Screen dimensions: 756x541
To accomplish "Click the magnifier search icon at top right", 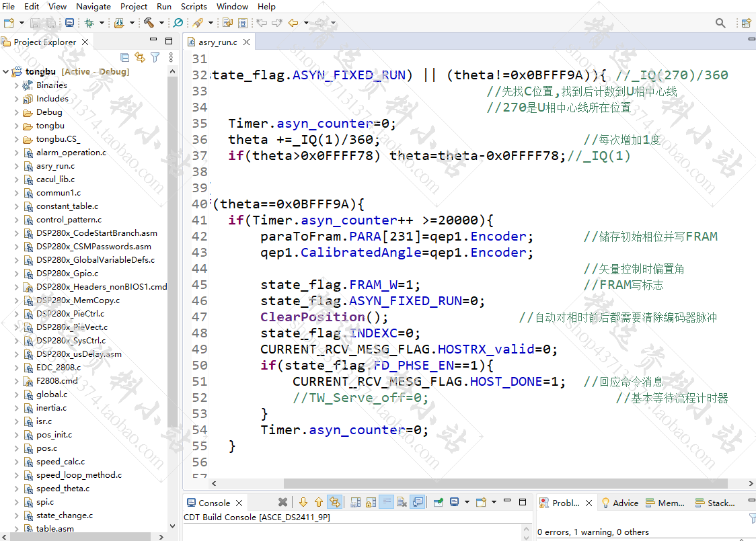I will [720, 23].
